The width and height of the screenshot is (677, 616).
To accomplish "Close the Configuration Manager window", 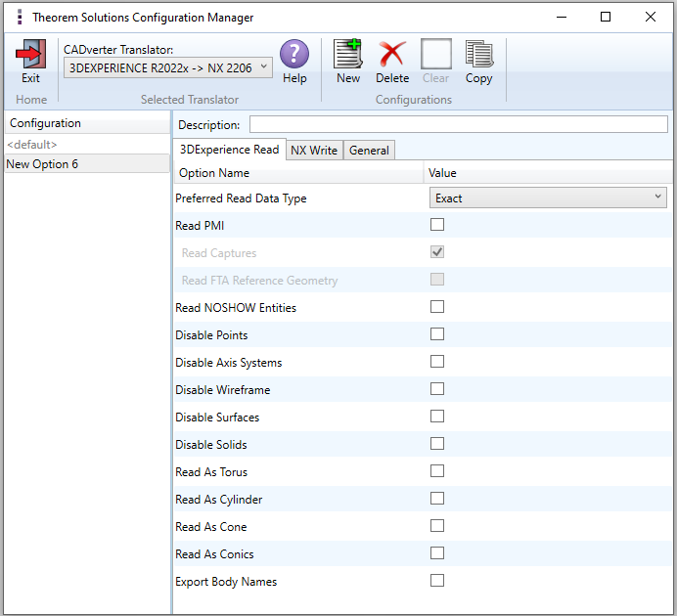I will 651,17.
